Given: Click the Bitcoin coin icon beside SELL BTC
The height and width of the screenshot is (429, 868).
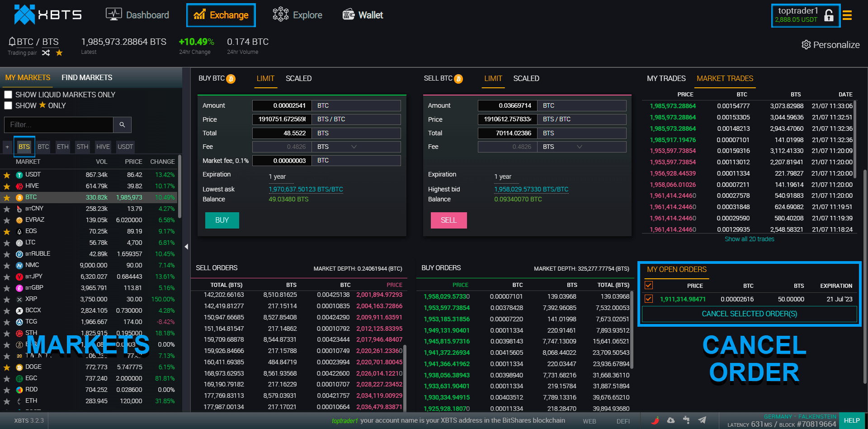Looking at the screenshot, I should coord(458,79).
